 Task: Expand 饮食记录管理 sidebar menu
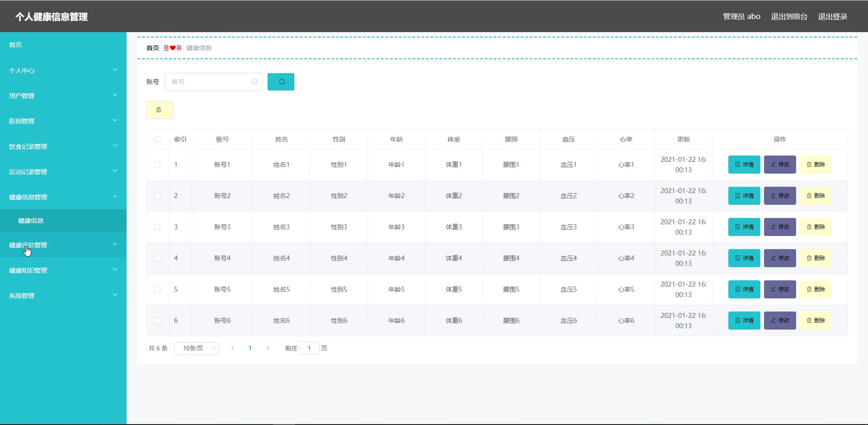pyautogui.click(x=63, y=146)
